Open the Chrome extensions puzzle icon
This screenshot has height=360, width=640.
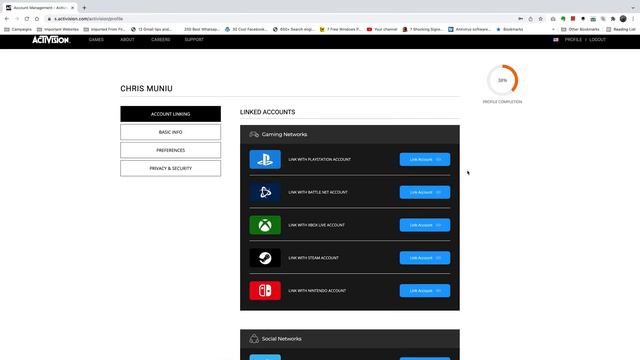(613, 19)
